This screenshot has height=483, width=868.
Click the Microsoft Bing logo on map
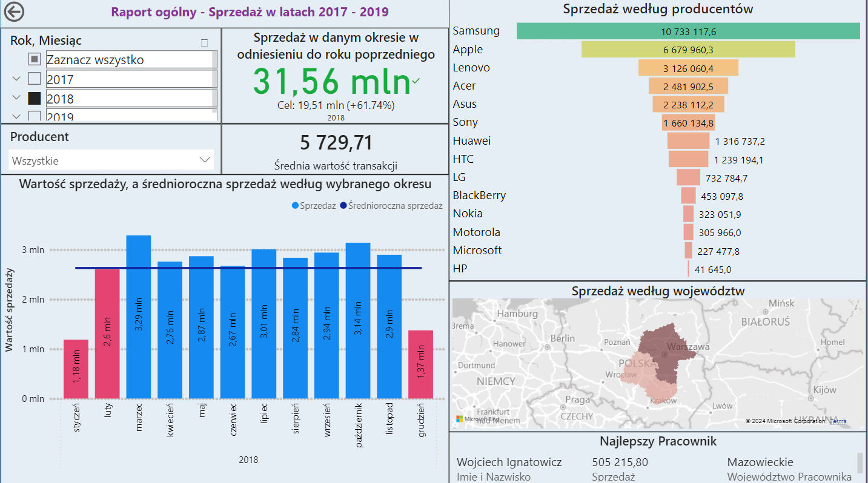pos(477,419)
